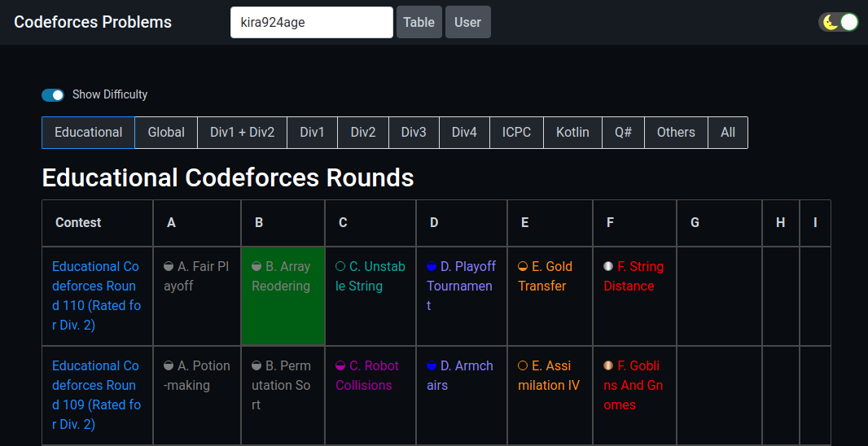The height and width of the screenshot is (446, 868).
Task: Click the Table button
Action: [x=419, y=22]
